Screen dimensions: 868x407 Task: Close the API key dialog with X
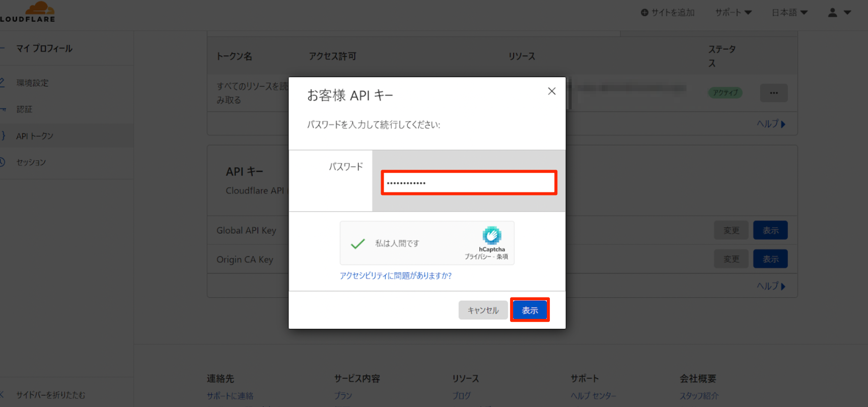click(x=552, y=91)
